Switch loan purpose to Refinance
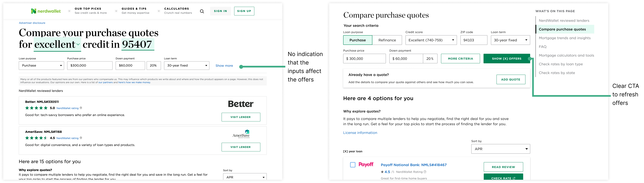 387,40
